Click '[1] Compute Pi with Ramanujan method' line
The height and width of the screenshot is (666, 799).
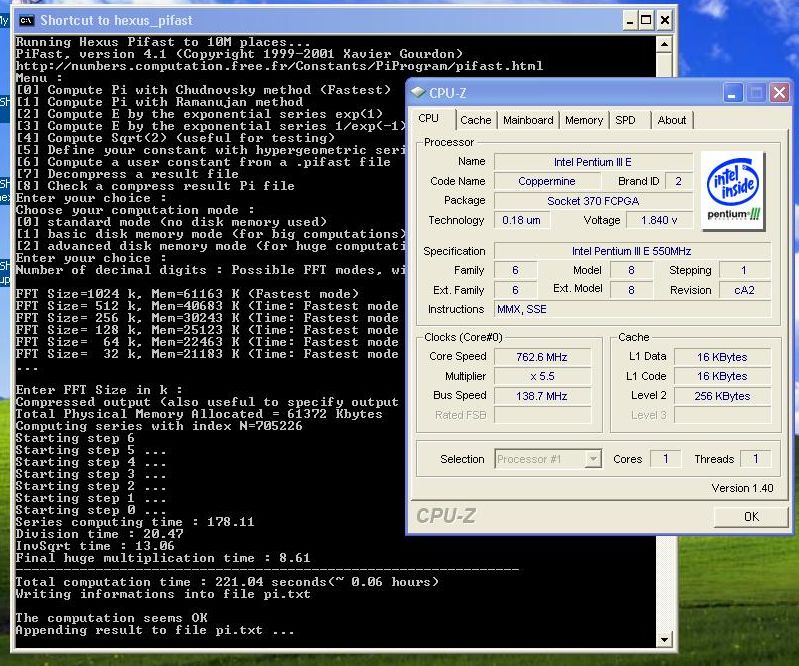[x=159, y=102]
